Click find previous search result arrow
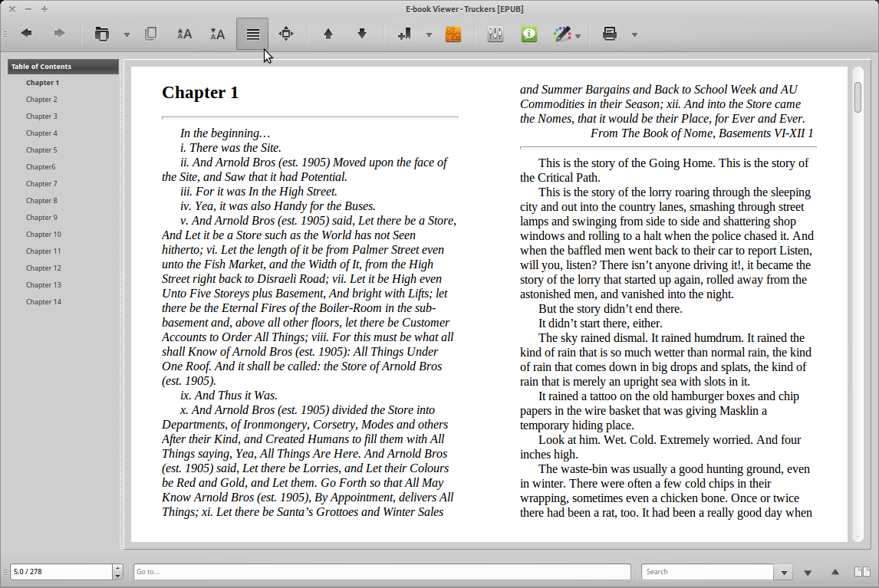Image resolution: width=879 pixels, height=588 pixels. 835,572
